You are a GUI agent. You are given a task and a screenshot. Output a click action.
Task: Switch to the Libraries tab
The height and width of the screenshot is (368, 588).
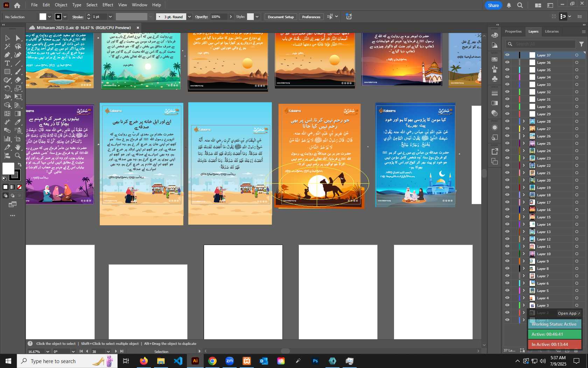click(x=552, y=32)
